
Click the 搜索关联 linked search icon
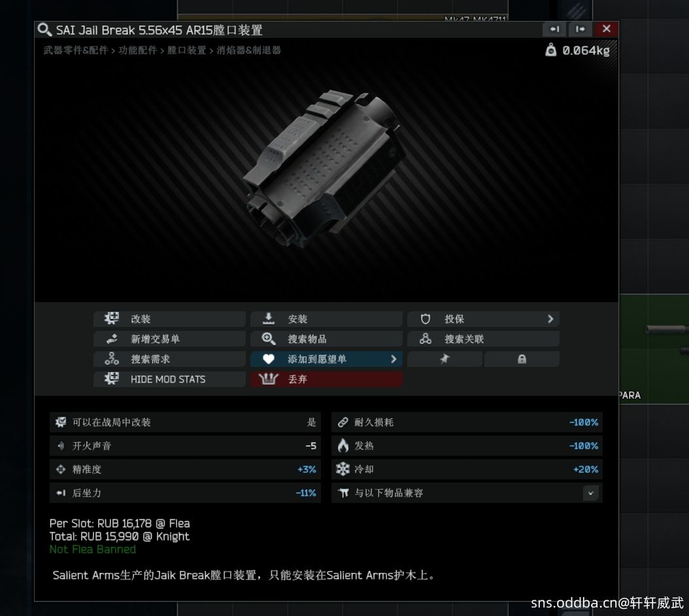point(426,339)
